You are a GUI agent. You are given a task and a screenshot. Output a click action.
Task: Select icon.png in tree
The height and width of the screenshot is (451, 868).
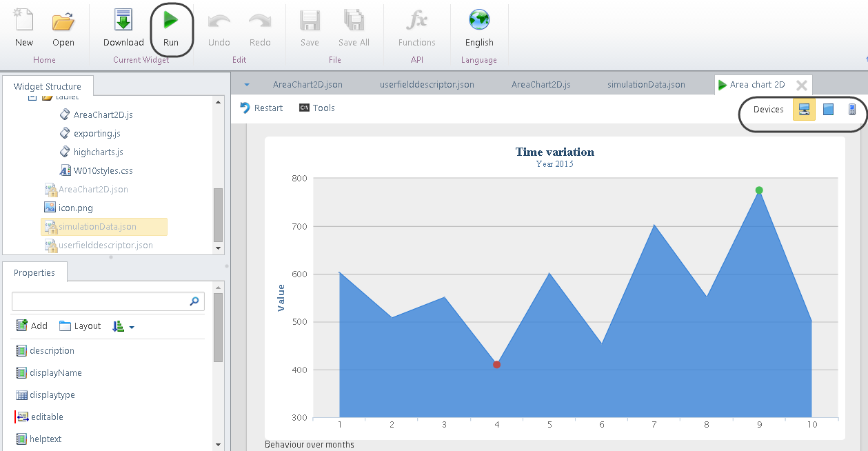point(68,208)
